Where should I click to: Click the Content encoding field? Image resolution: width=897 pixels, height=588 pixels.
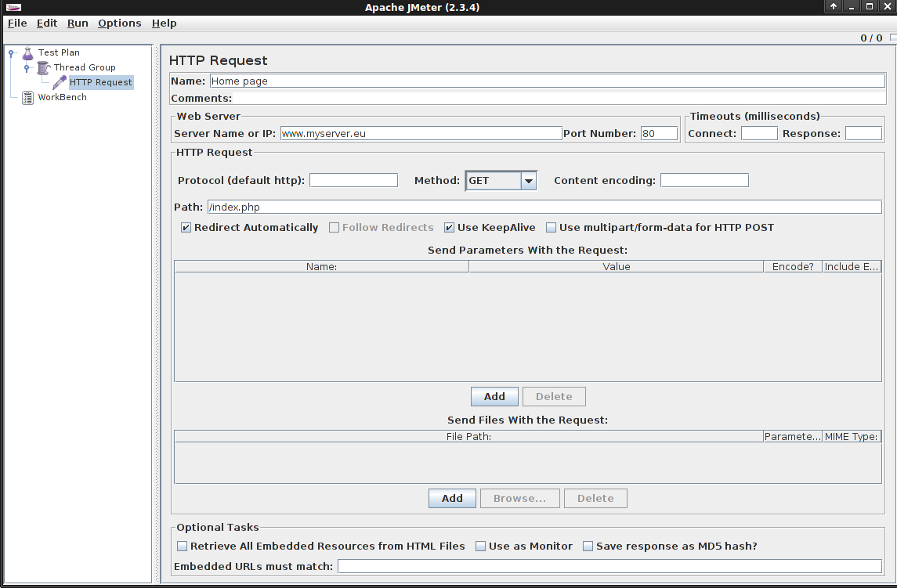[x=704, y=180]
